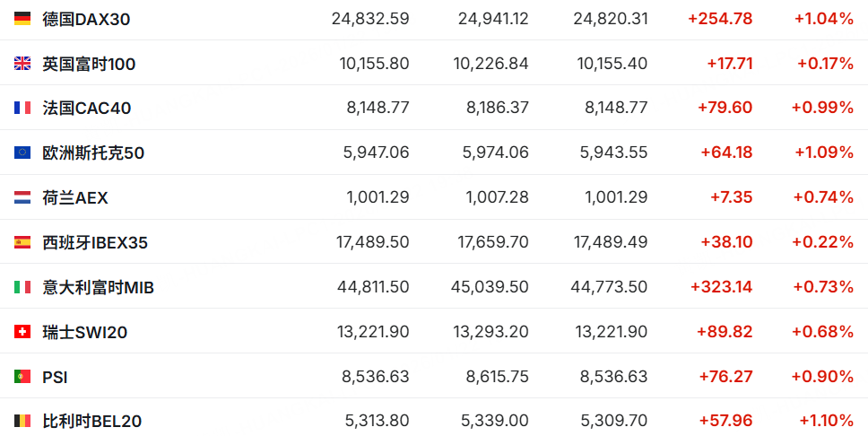Click the +1.10% change for 比利时BEL20

tap(826, 421)
